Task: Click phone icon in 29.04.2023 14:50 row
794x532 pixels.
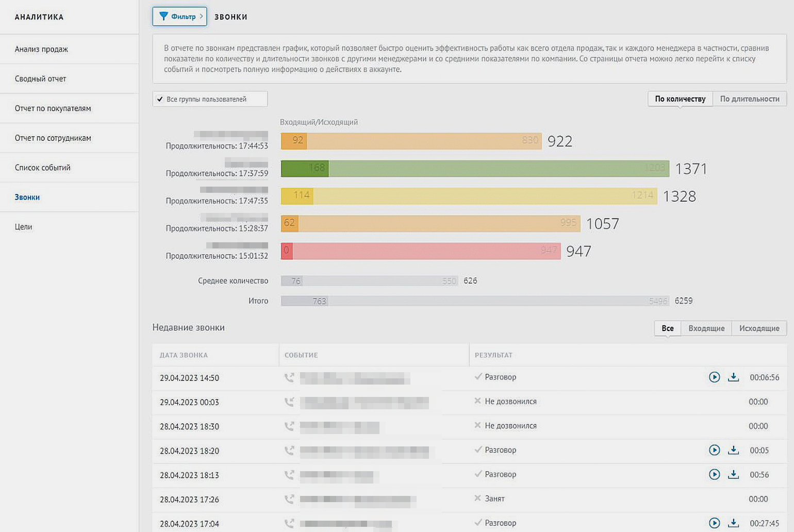Action: point(289,377)
